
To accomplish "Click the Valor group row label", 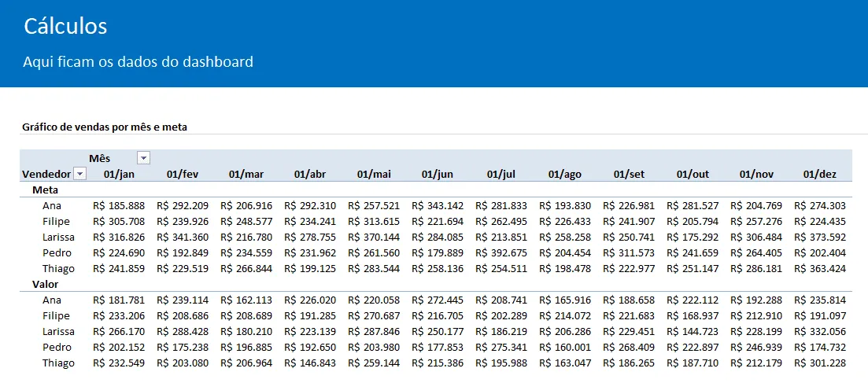I will point(46,284).
